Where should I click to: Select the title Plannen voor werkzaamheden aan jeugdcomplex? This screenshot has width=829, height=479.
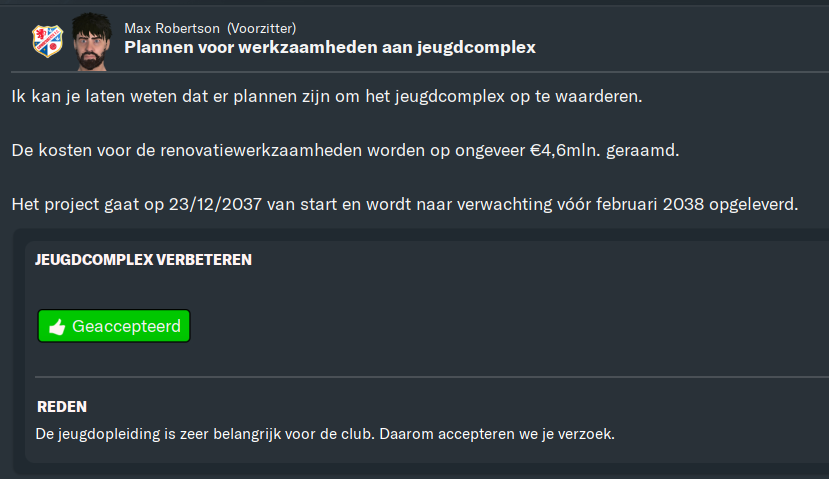tap(330, 48)
